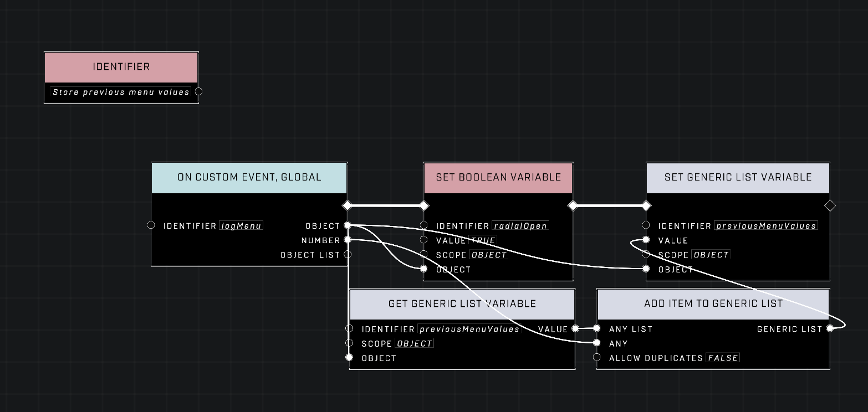Click the Value output port on Get Generic List Variable

click(x=575, y=328)
